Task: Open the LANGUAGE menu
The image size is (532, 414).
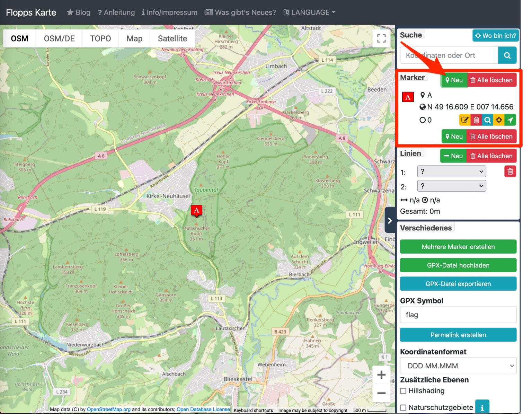Action: [309, 12]
